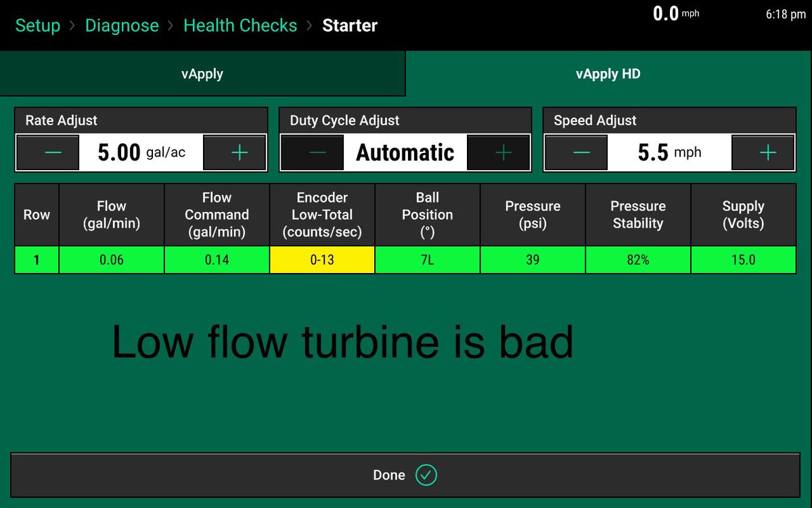Select the Flow (gal/min) column header
This screenshot has height=508, width=812.
coord(112,215)
